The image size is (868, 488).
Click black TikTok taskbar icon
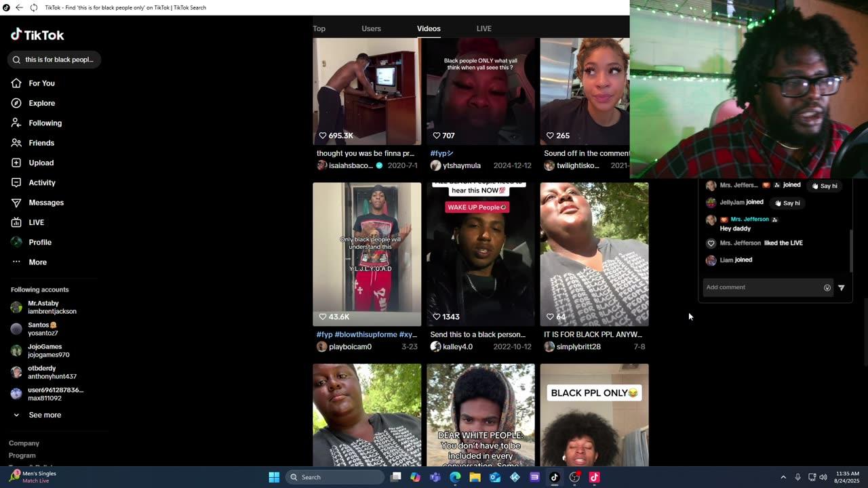(554, 477)
